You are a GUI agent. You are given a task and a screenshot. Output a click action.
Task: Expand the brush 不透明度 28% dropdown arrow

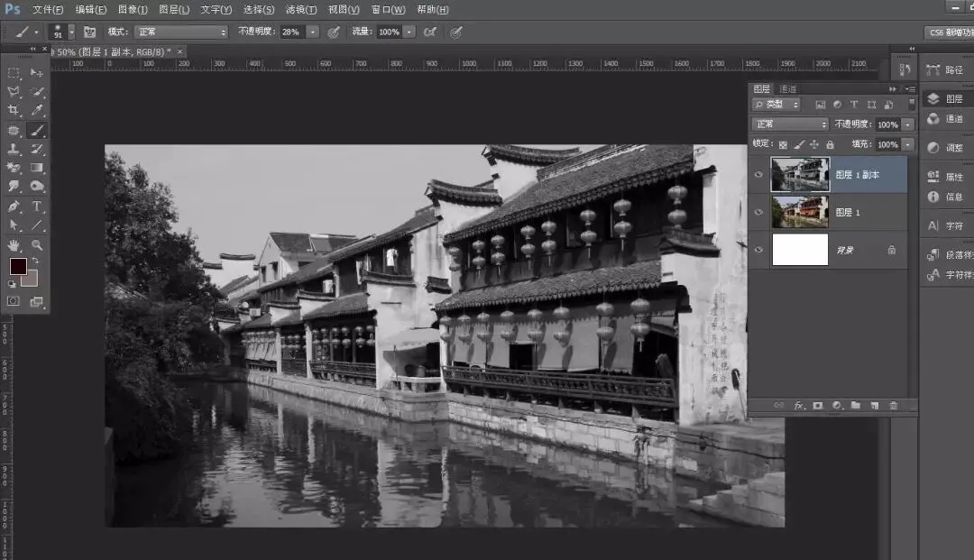pos(313,32)
